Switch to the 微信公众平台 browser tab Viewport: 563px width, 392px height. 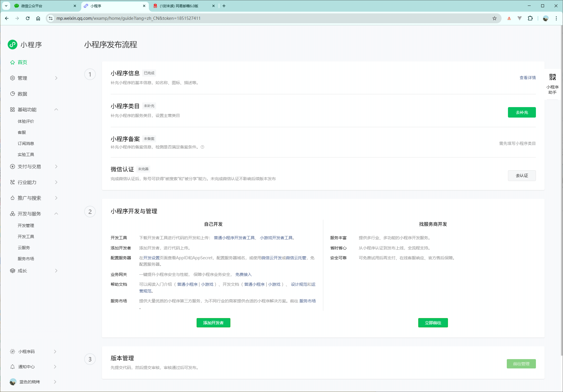45,6
